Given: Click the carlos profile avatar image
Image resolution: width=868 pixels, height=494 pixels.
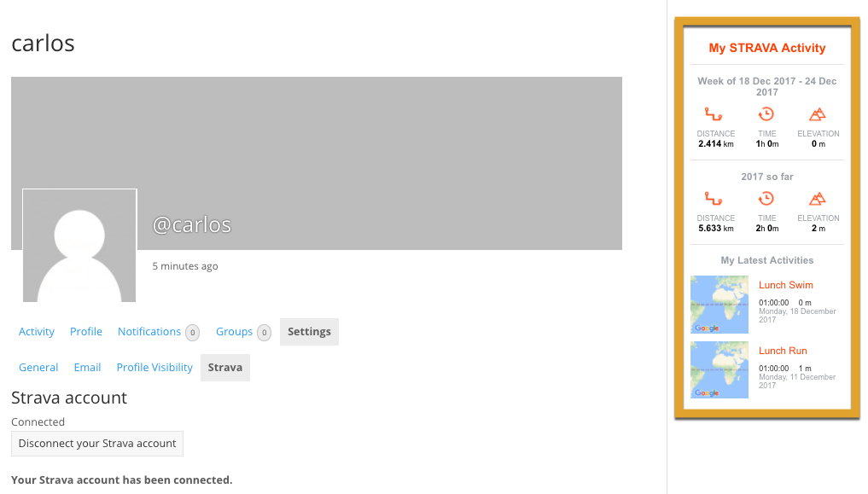Looking at the screenshot, I should tap(79, 246).
